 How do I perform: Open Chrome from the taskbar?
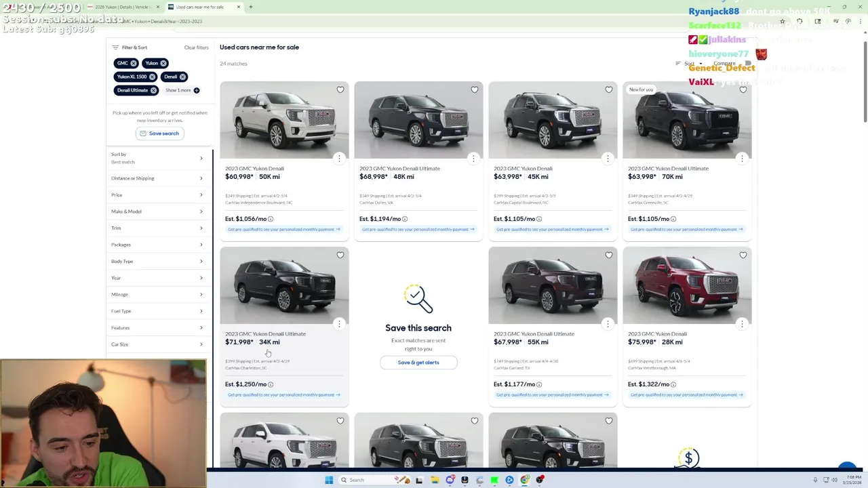click(525, 480)
